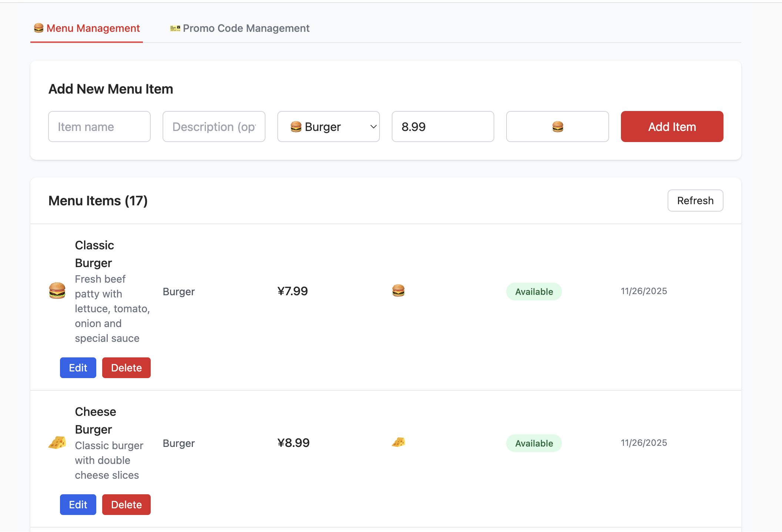Viewport: 782px width, 532px height.
Task: Click the ticket icon on Promo Code tab
Action: [175, 28]
